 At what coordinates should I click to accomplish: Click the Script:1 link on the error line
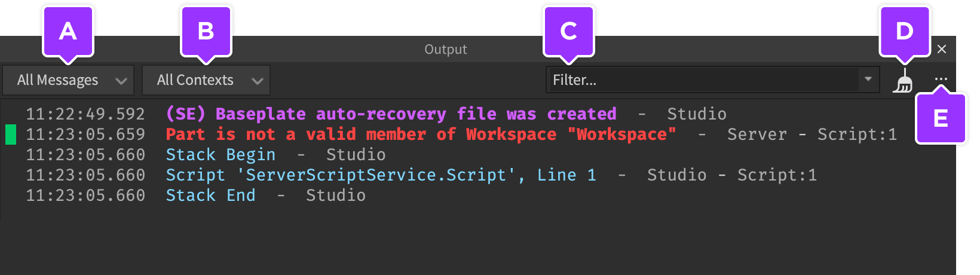(857, 135)
